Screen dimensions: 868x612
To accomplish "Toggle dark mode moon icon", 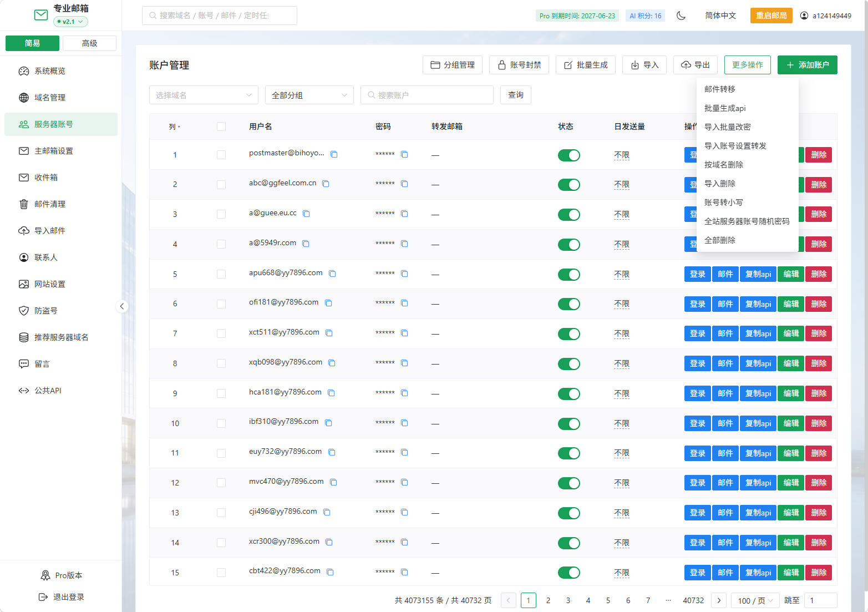I will coord(681,16).
